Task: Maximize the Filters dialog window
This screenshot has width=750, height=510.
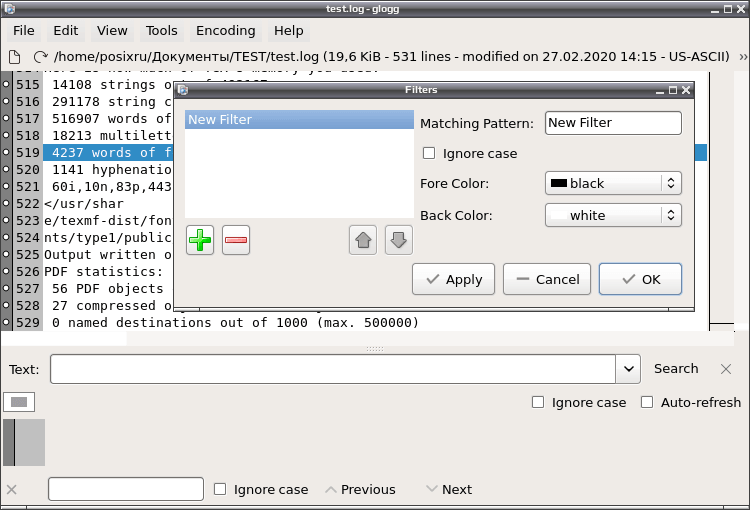Action: tap(673, 89)
